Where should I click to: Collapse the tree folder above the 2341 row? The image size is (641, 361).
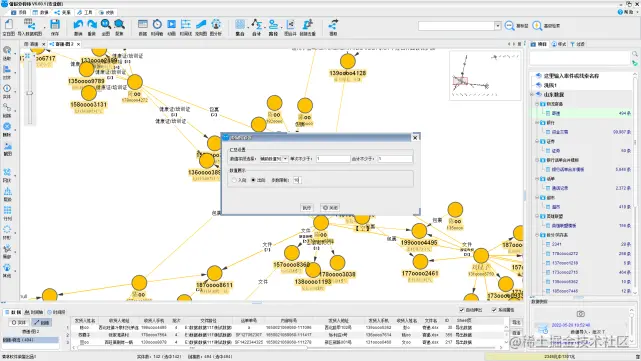pyautogui.click(x=537, y=235)
